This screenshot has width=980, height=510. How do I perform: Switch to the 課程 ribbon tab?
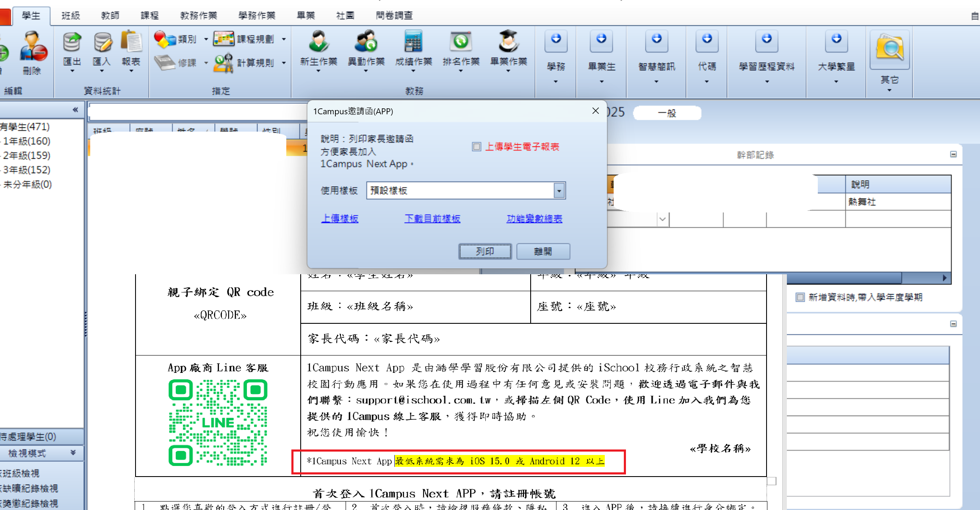coord(149,16)
